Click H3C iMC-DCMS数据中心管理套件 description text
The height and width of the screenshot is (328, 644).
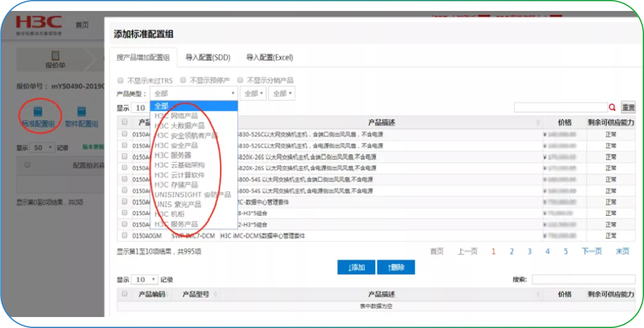pyautogui.click(x=262, y=236)
